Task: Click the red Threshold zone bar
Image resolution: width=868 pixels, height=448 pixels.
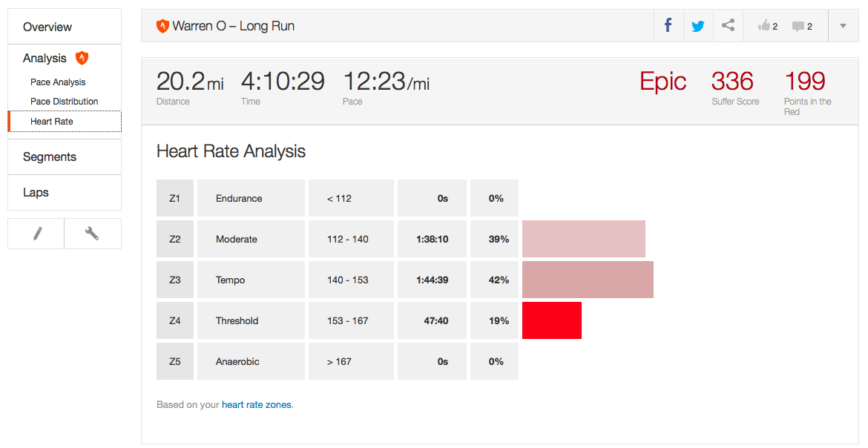Action: click(551, 320)
